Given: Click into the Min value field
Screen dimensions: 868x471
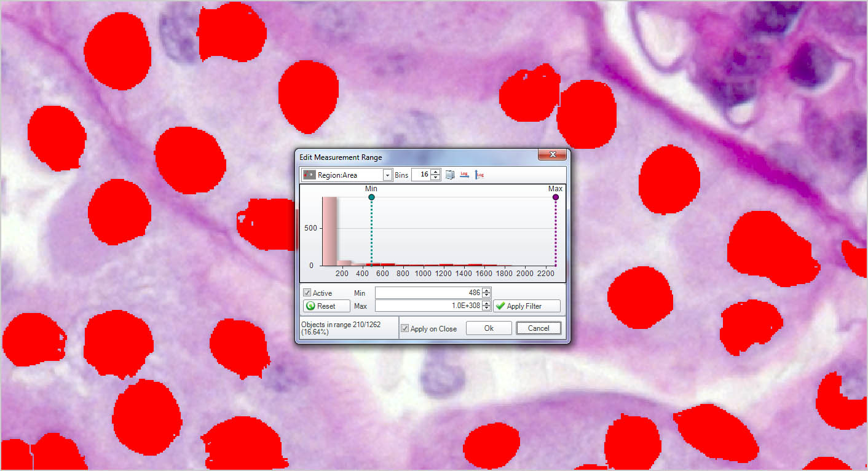Looking at the screenshot, I should (428, 293).
